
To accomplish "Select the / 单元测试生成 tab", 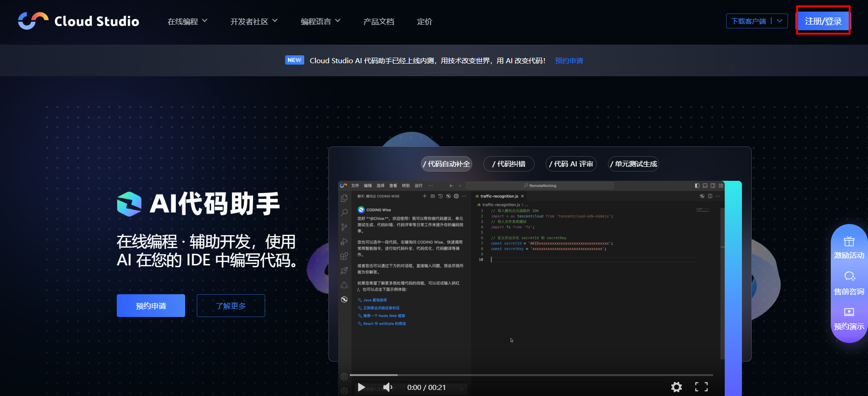I will click(x=634, y=164).
